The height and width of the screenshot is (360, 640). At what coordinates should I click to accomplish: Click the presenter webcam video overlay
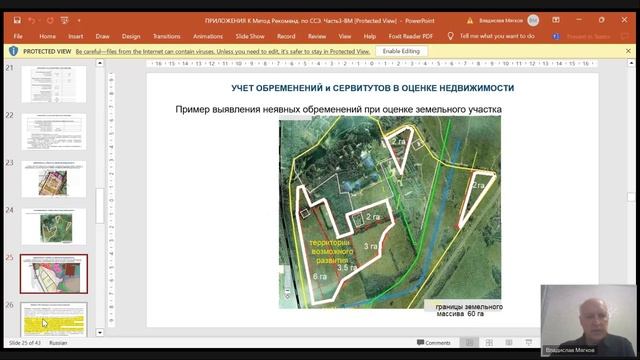coord(588,320)
